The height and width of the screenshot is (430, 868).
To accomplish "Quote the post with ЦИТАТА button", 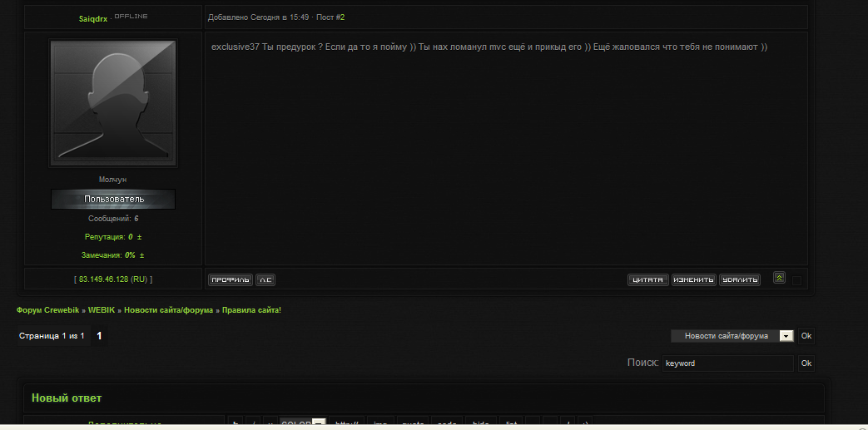I will [647, 280].
